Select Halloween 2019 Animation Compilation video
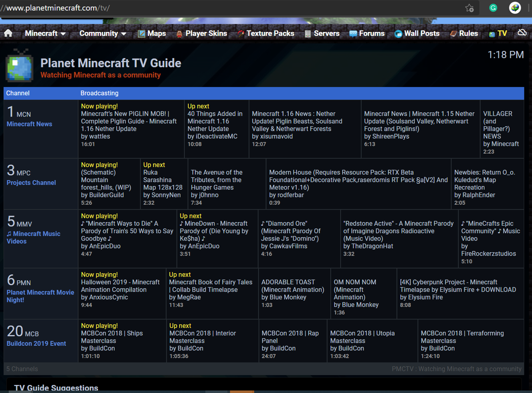 click(x=122, y=293)
